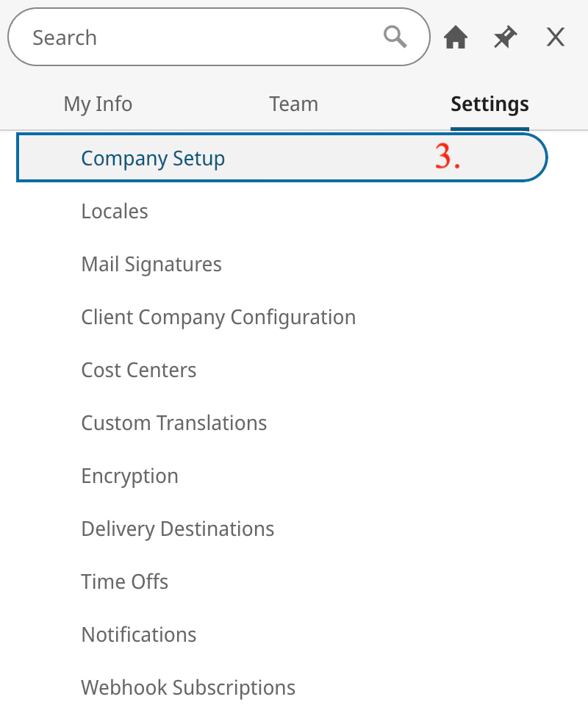
Task: Select the Settings tab
Action: (x=490, y=104)
